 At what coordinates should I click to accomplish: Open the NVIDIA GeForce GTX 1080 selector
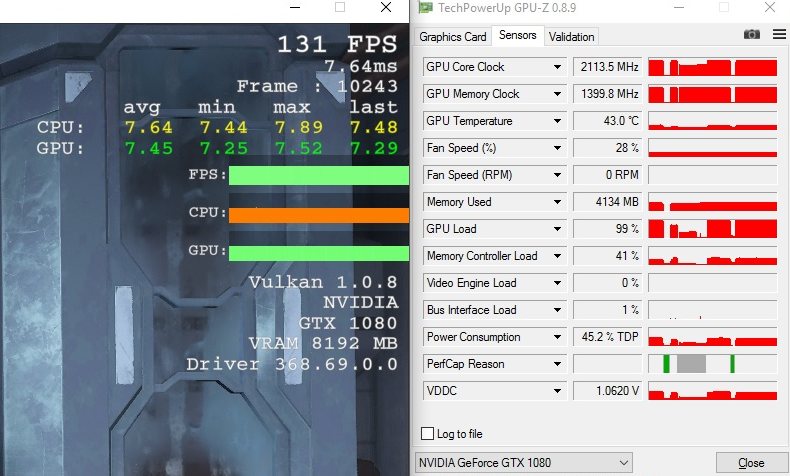(x=523, y=462)
